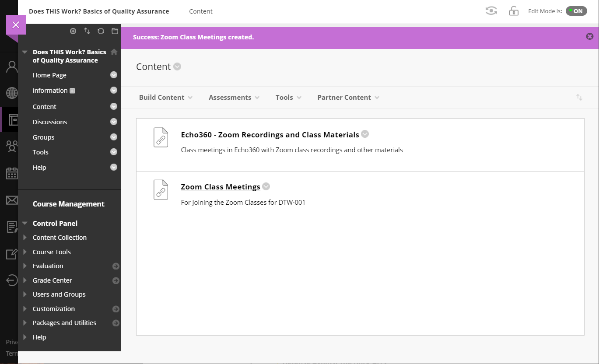Image resolution: width=599 pixels, height=364 pixels.
Task: Open the Information course menu link
Action: click(50, 91)
